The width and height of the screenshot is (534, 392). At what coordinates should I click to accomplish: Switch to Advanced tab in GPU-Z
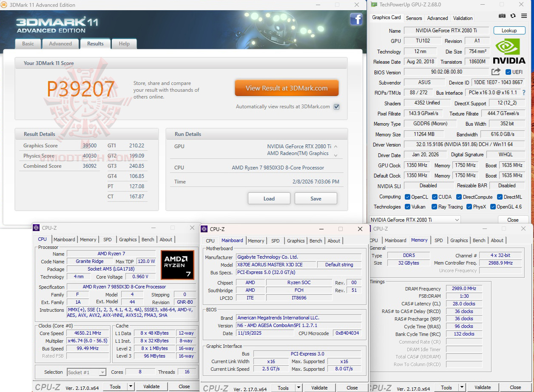tap(437, 18)
